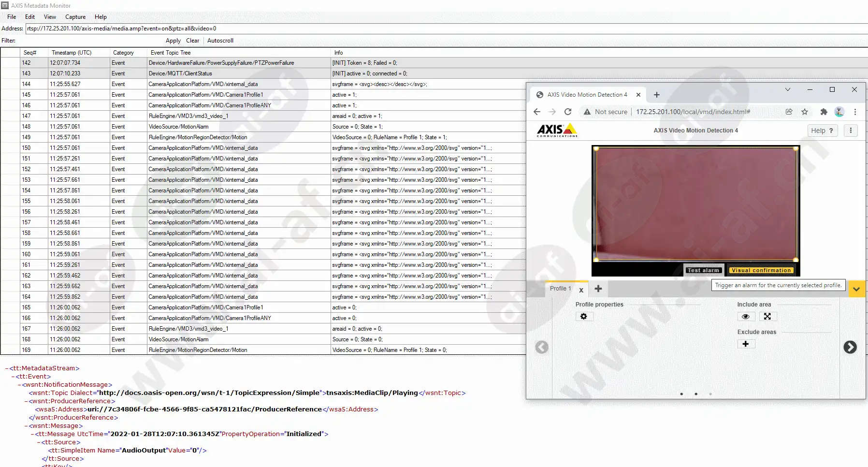Open the VMD Help button
The image size is (868, 467).
coord(823,131)
